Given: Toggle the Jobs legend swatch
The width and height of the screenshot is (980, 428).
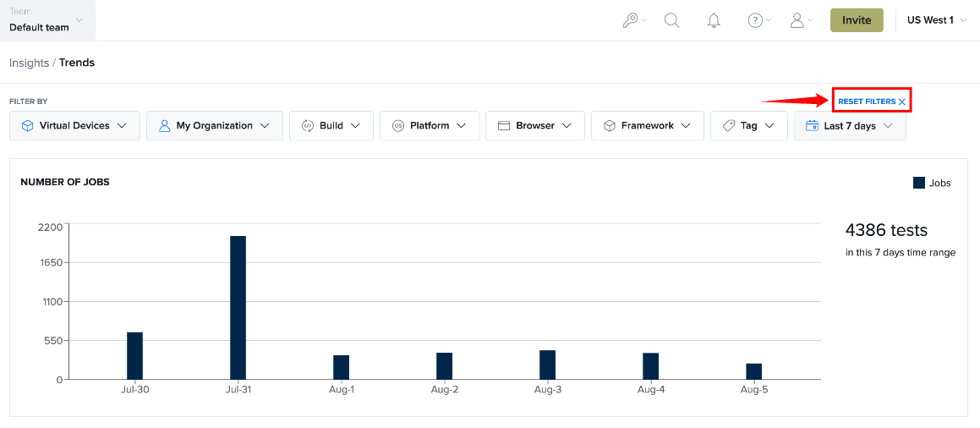Looking at the screenshot, I should point(919,183).
